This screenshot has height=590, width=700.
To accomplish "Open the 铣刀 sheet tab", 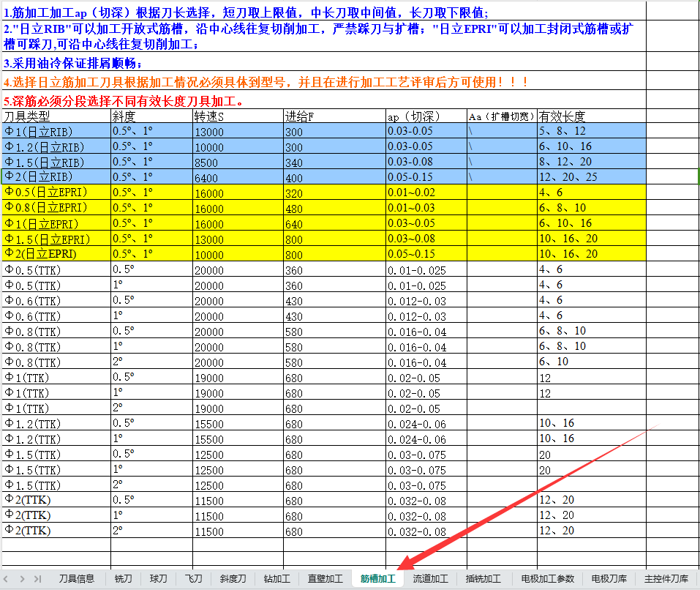I will (x=123, y=579).
